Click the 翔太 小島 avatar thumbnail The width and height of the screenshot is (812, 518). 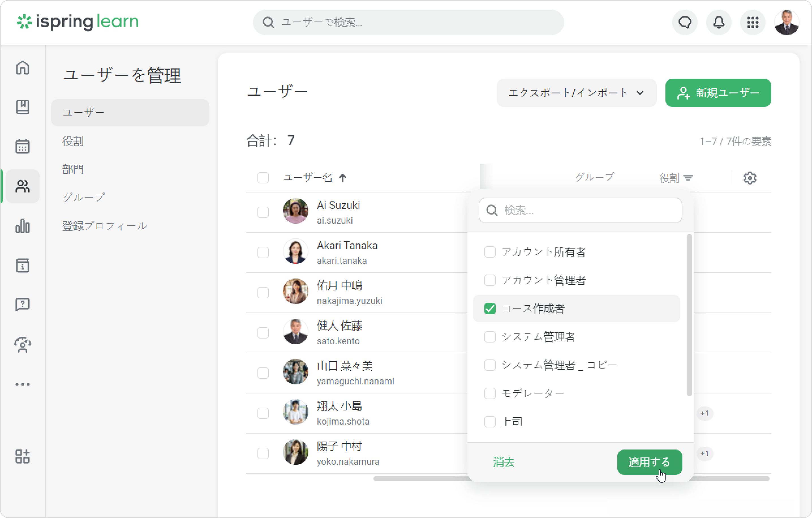pyautogui.click(x=295, y=412)
